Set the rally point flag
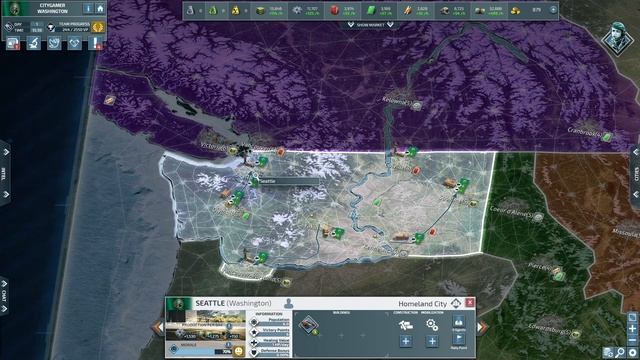Viewport: 640px width, 360px height. pyautogui.click(x=459, y=340)
